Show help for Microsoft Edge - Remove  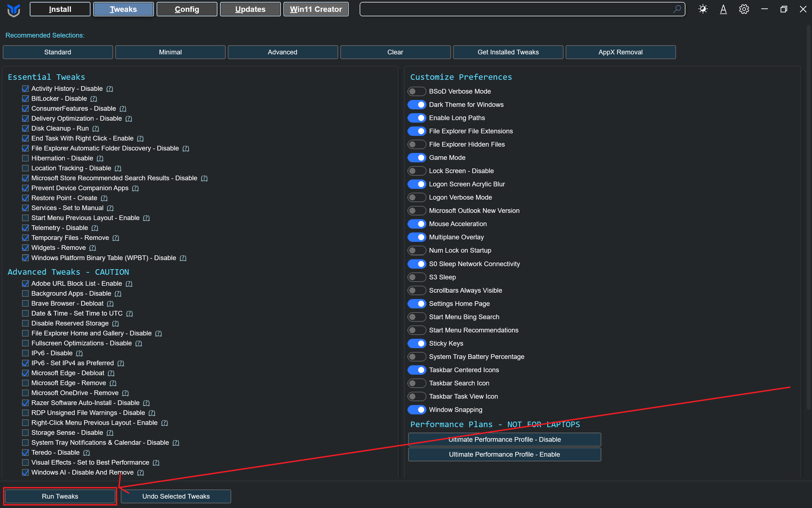click(x=113, y=383)
